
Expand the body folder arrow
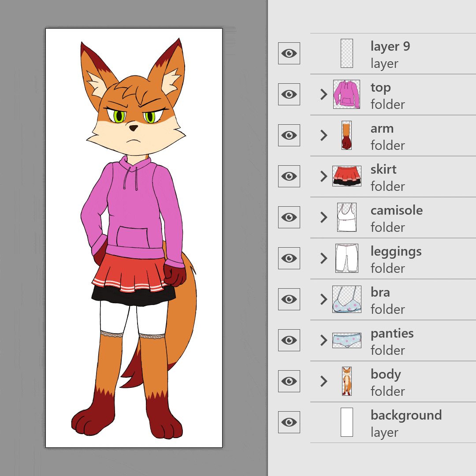(x=324, y=381)
